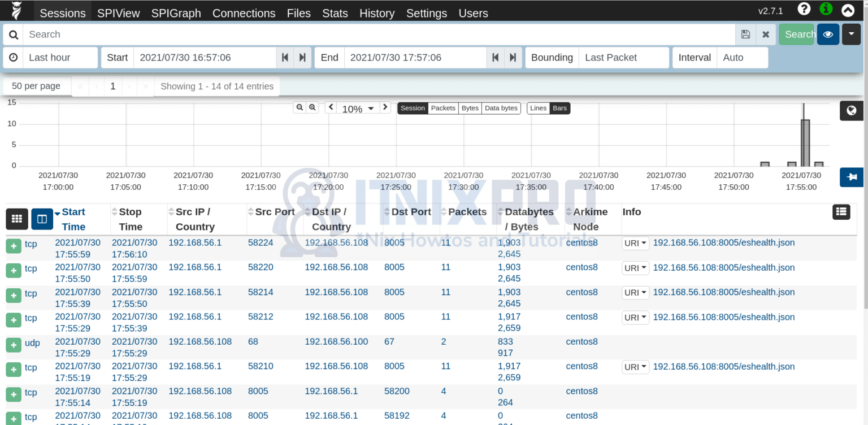Pan the graph left with the arrow
This screenshot has height=425, width=868.
coord(331,107)
